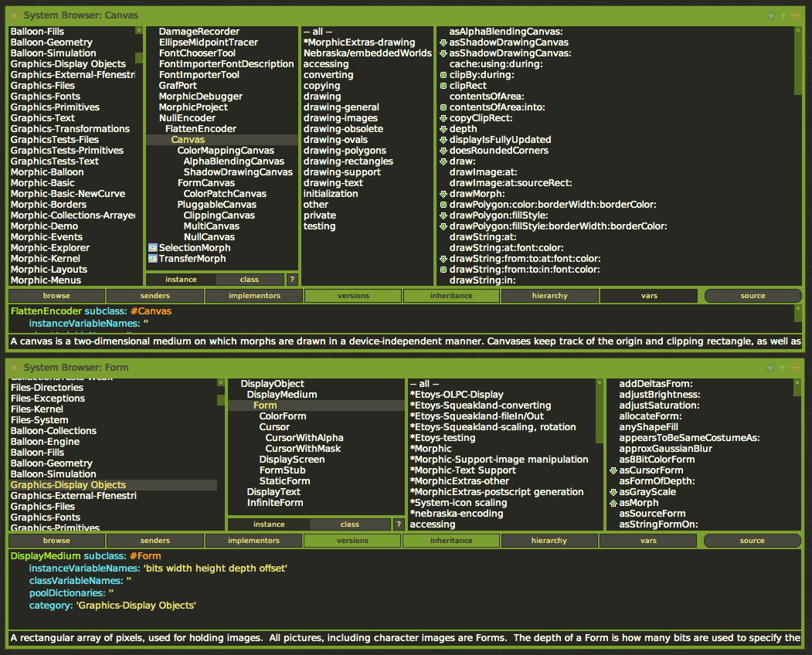Click the override arrow beside doesRoundedCorners
Image resolution: width=812 pixels, height=655 pixels.
coord(443,151)
